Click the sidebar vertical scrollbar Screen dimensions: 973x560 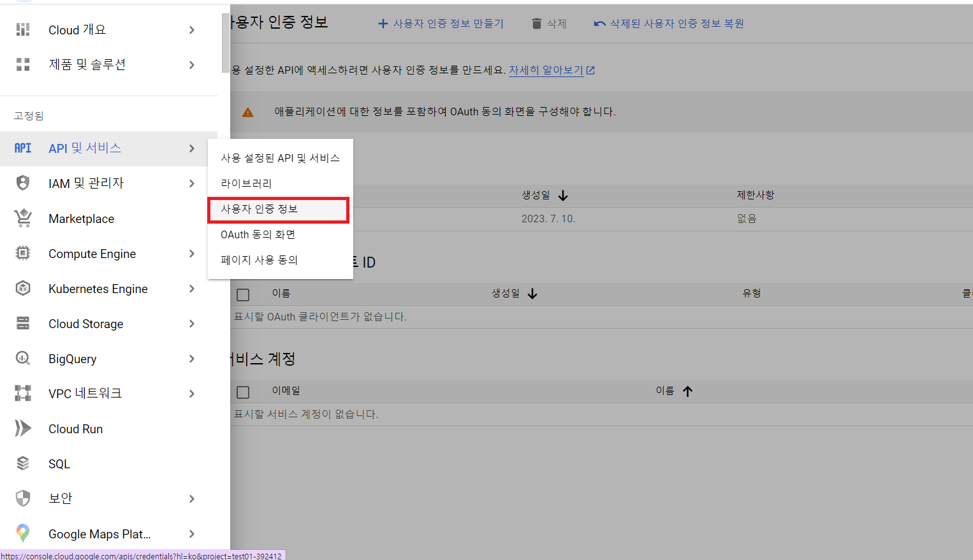click(225, 43)
